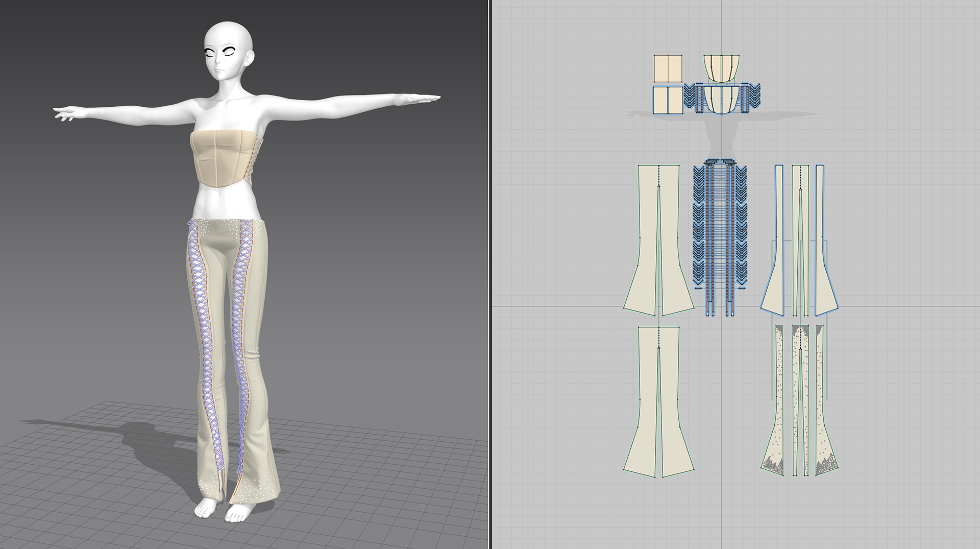Select the lower blue-outlined corset bodice pattern

pos(722,100)
